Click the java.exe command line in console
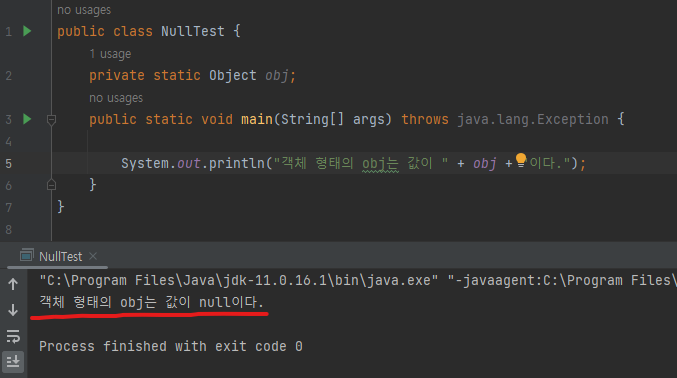 coord(358,280)
